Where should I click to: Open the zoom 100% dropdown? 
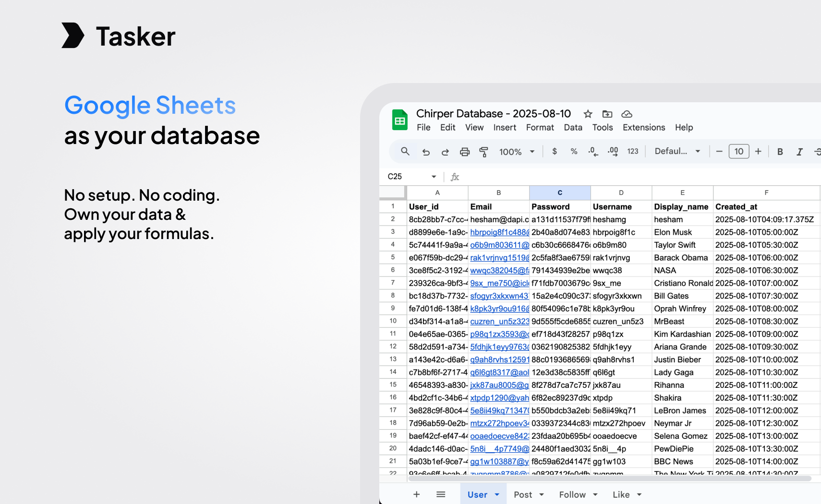517,152
